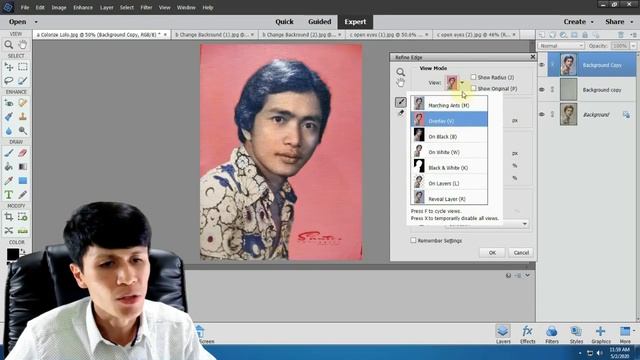Click the Erase Refinements tool in Refine Edge

click(401, 113)
